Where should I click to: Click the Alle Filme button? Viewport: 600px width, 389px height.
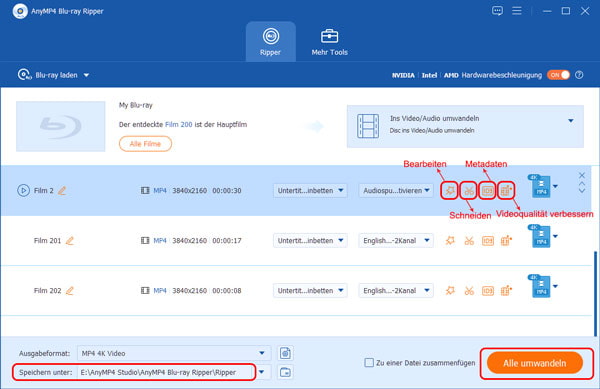[x=145, y=144]
